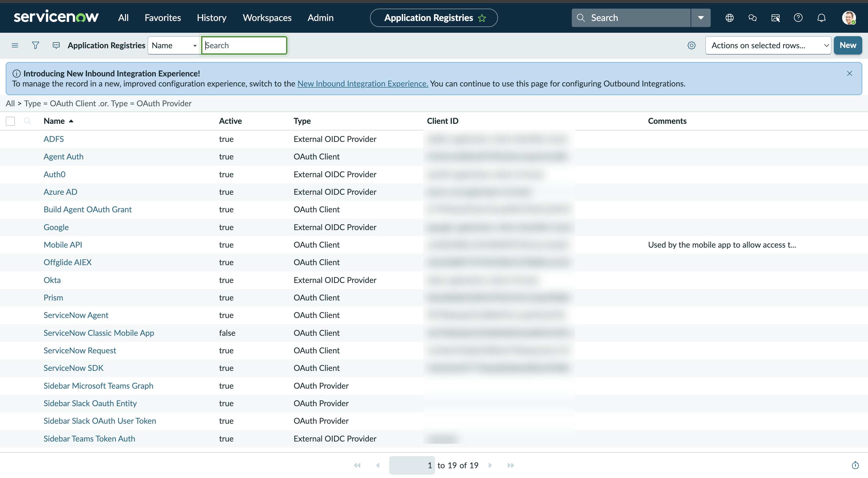868x478 pixels.
Task: Open the Google record
Action: (56, 227)
